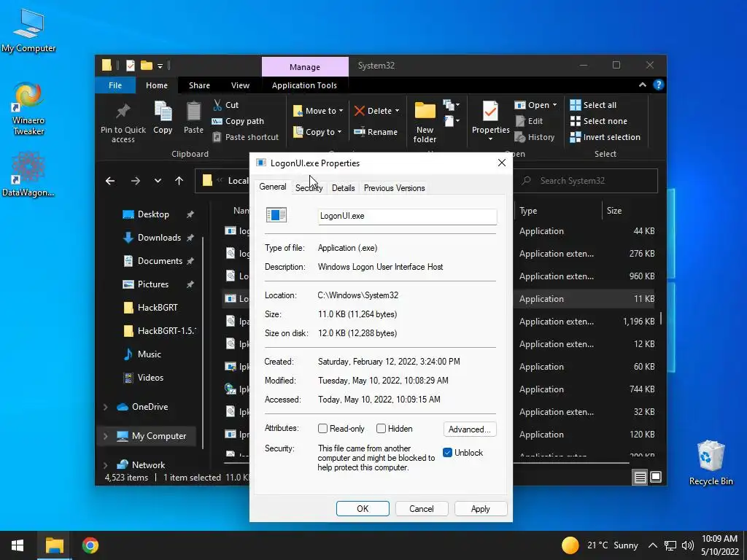
Task: Check the Hidden attribute checkbox
Action: tap(381, 429)
